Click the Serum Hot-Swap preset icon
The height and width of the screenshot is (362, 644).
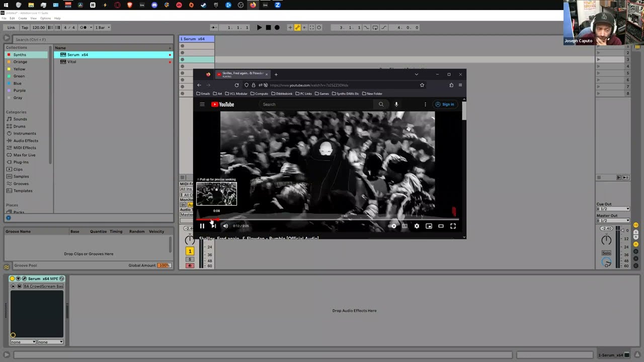(62, 279)
